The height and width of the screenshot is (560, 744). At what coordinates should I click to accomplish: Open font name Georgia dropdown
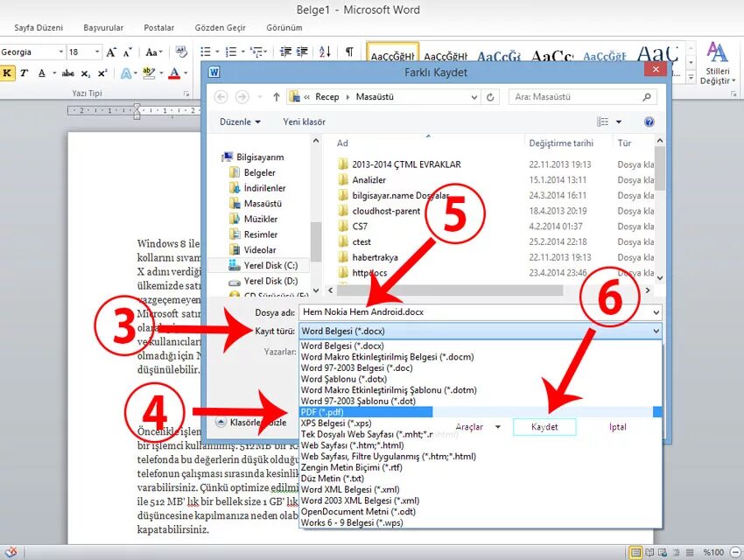pyautogui.click(x=60, y=52)
